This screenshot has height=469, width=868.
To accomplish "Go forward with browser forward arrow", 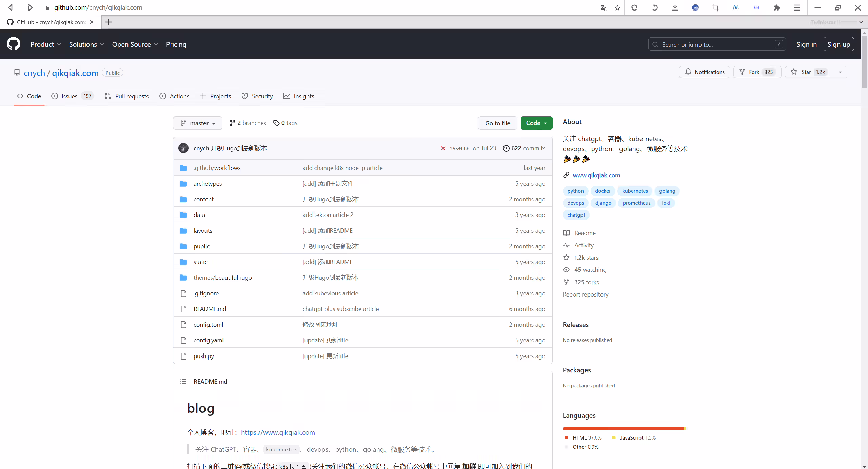I will 30,7.
